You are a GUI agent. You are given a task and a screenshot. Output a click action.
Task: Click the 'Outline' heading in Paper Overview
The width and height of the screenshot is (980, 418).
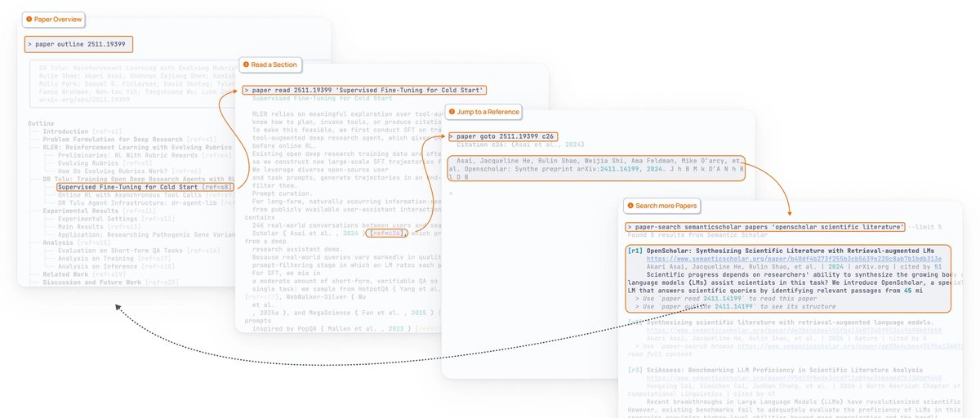[41, 123]
